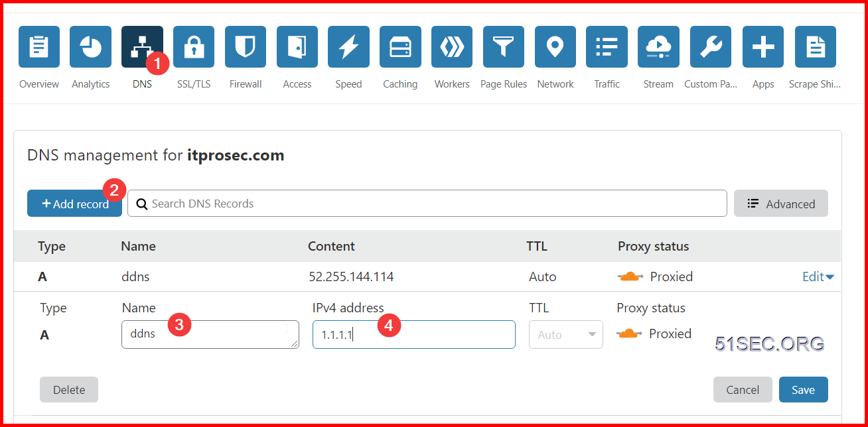
Task: Click the IPv4 address field
Action: click(x=414, y=335)
